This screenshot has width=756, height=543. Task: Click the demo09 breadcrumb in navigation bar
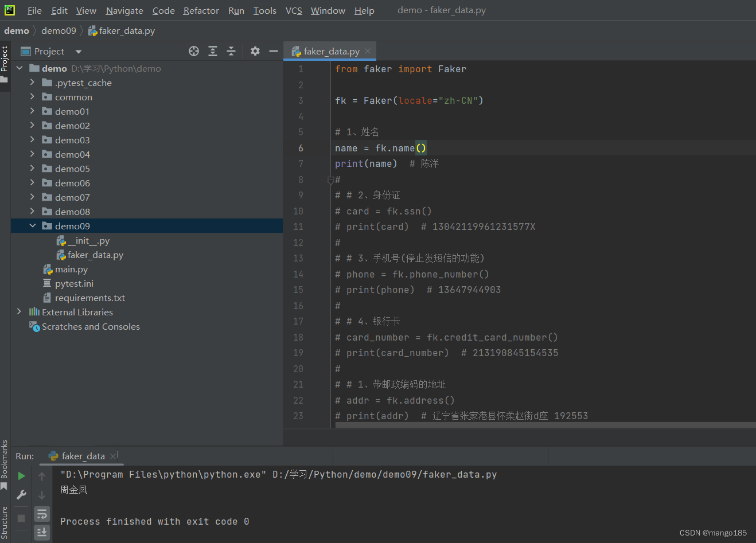59,30
